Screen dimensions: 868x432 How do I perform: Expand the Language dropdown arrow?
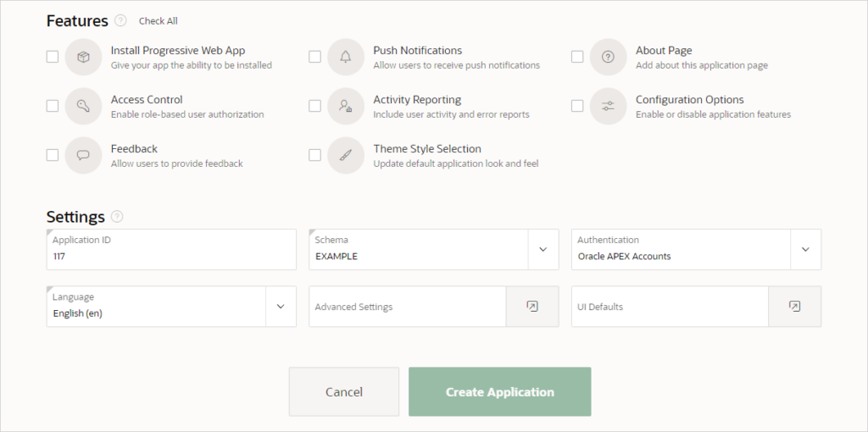pos(281,307)
